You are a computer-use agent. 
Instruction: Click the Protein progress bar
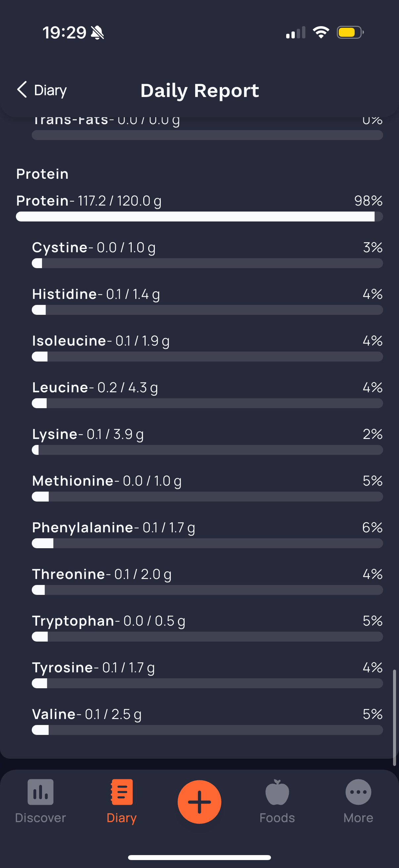coord(199,217)
